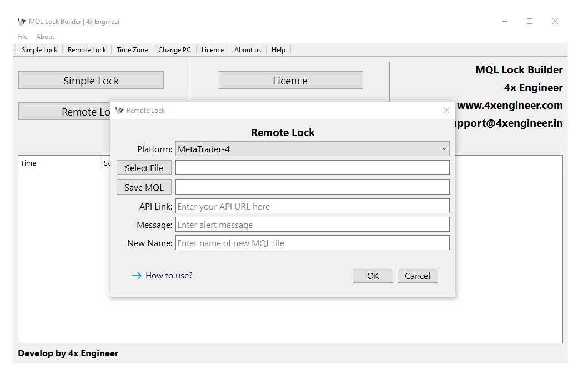Open Help from the toolbar

coord(278,50)
